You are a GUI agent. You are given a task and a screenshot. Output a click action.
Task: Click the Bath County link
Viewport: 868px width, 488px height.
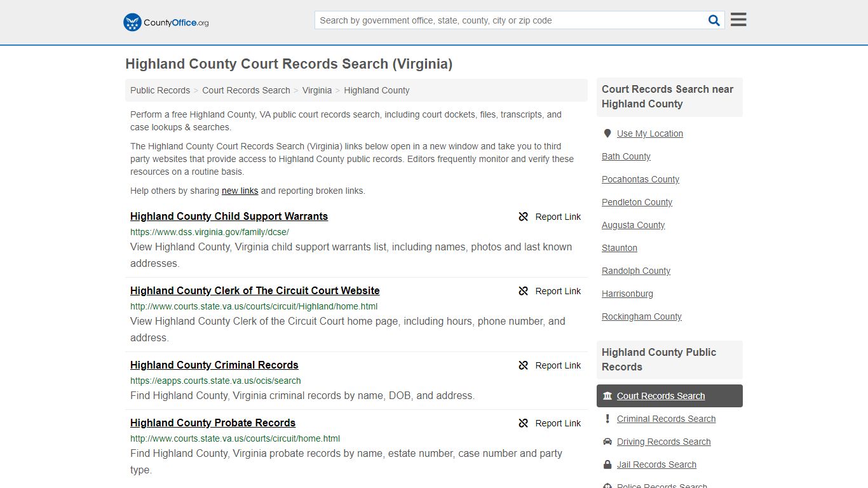pos(626,156)
